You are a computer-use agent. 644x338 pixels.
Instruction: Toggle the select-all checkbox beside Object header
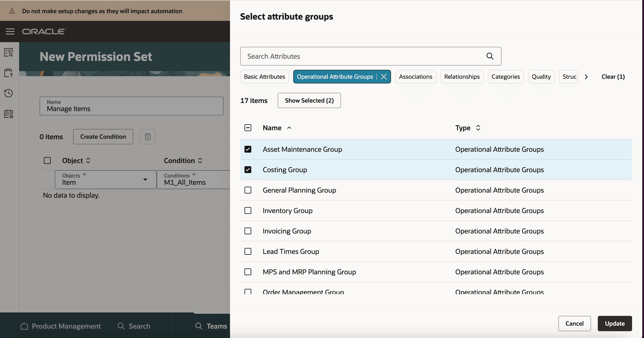coord(47,161)
